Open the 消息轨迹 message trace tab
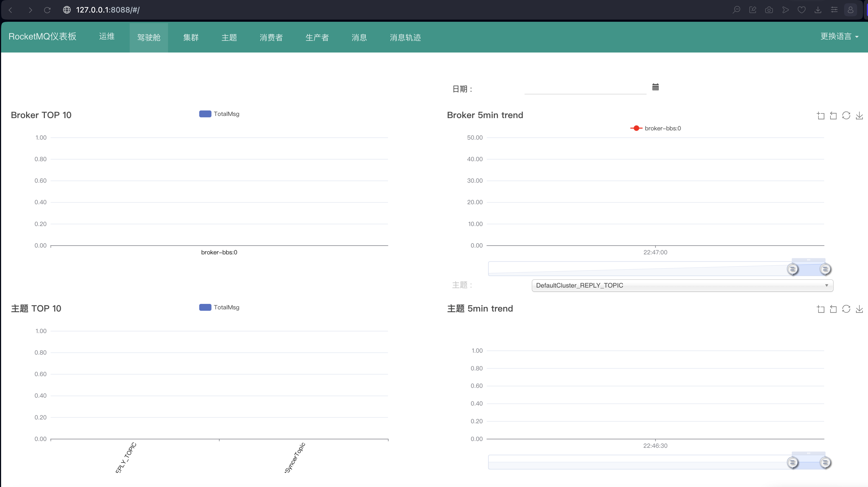Screen dimensions: 868x487 pos(405,38)
